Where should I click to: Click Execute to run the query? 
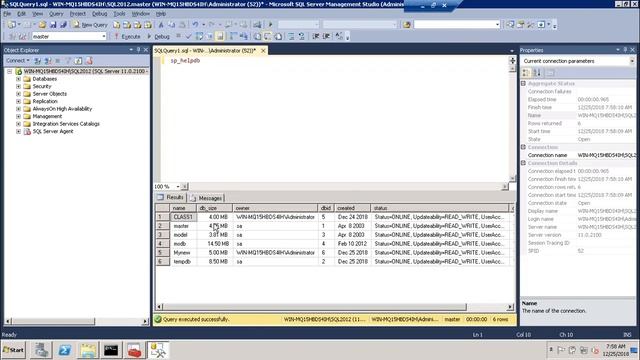click(x=127, y=36)
